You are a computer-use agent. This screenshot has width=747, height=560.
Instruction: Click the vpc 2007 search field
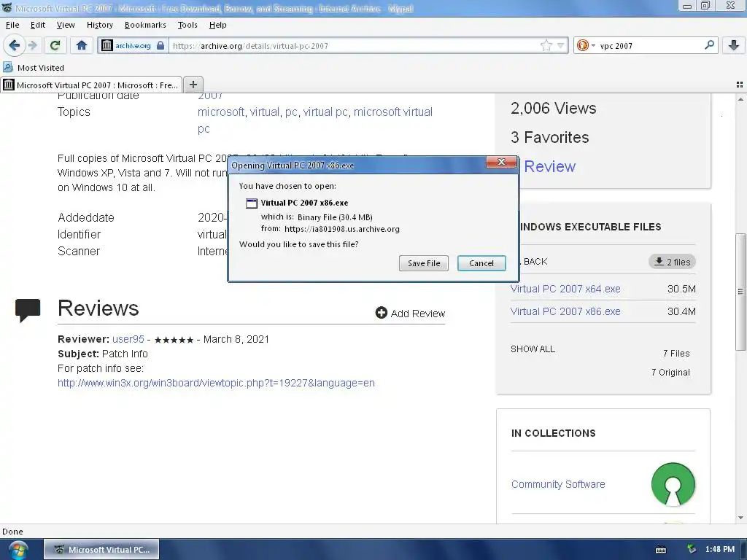point(650,46)
